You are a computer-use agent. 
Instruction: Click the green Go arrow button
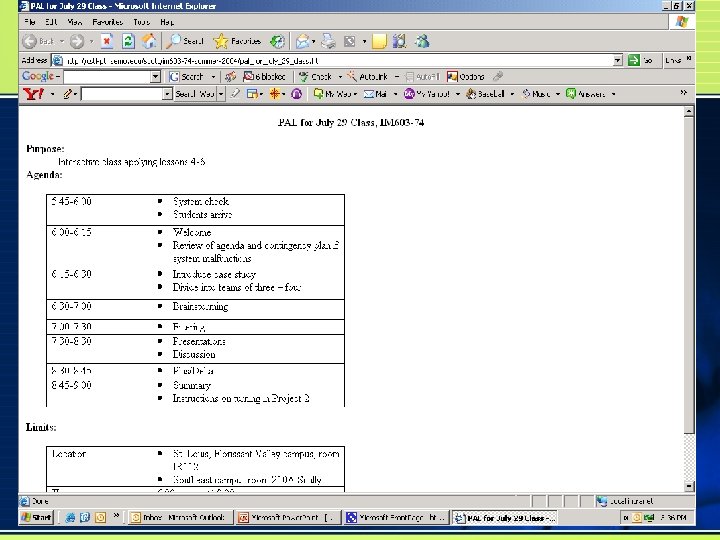point(634,60)
